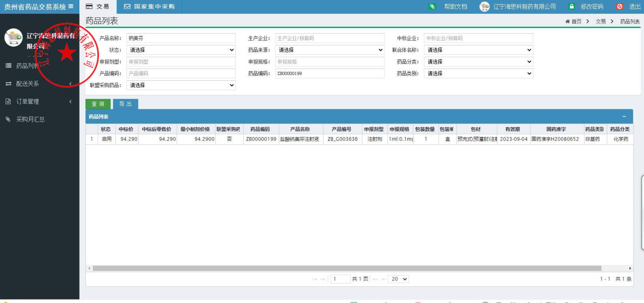Go to last page pager icon
The width and height of the screenshot is (644, 303).
click(x=383, y=279)
